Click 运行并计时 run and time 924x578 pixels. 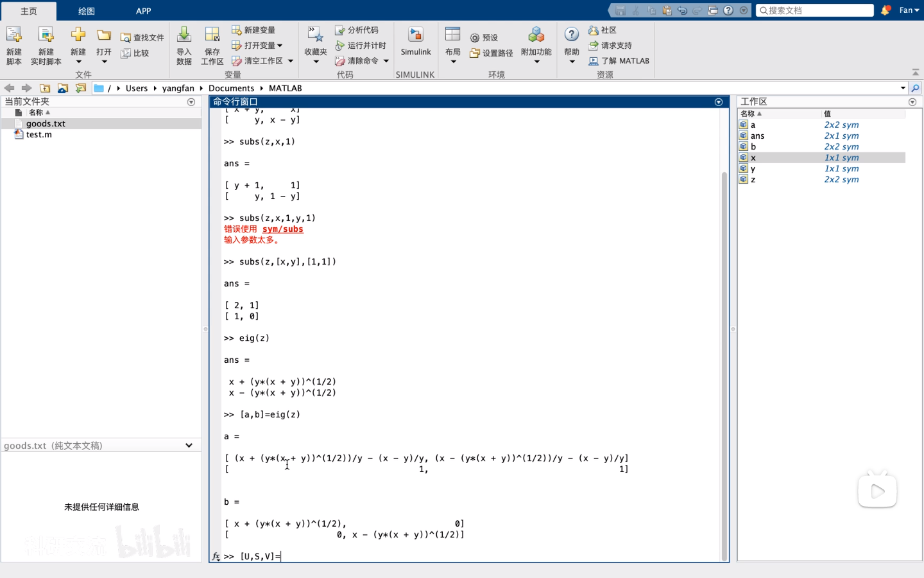(x=361, y=46)
